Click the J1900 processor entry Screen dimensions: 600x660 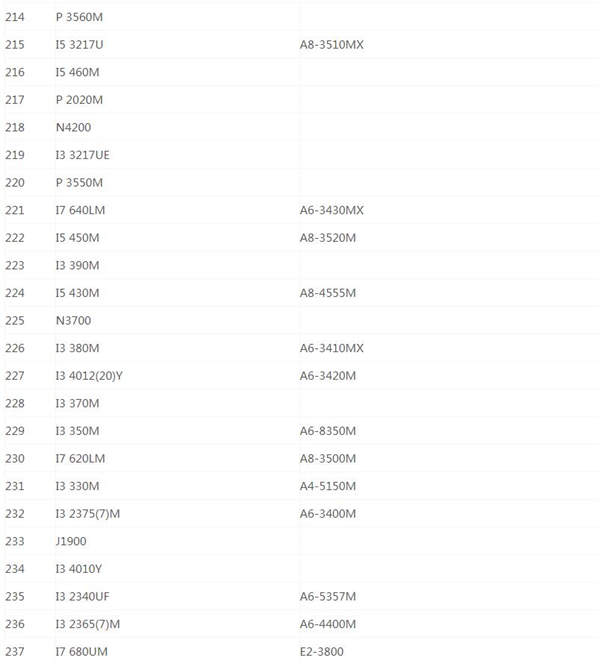(x=74, y=541)
